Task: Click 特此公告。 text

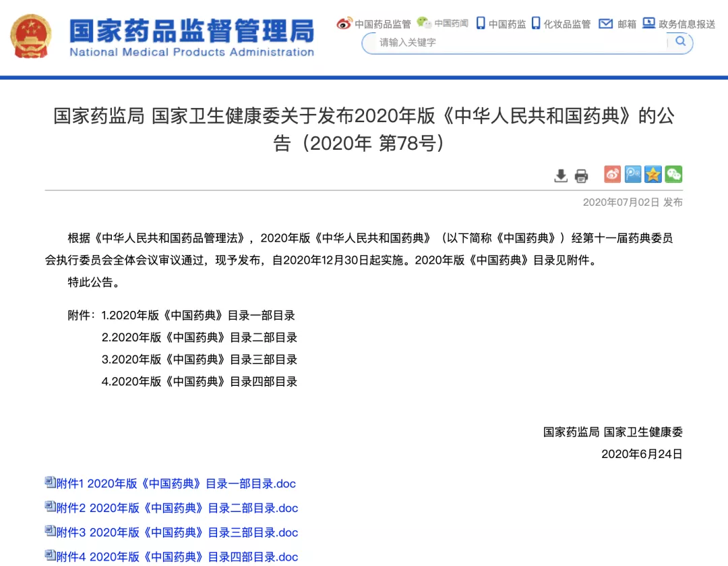Action: pyautogui.click(x=93, y=282)
